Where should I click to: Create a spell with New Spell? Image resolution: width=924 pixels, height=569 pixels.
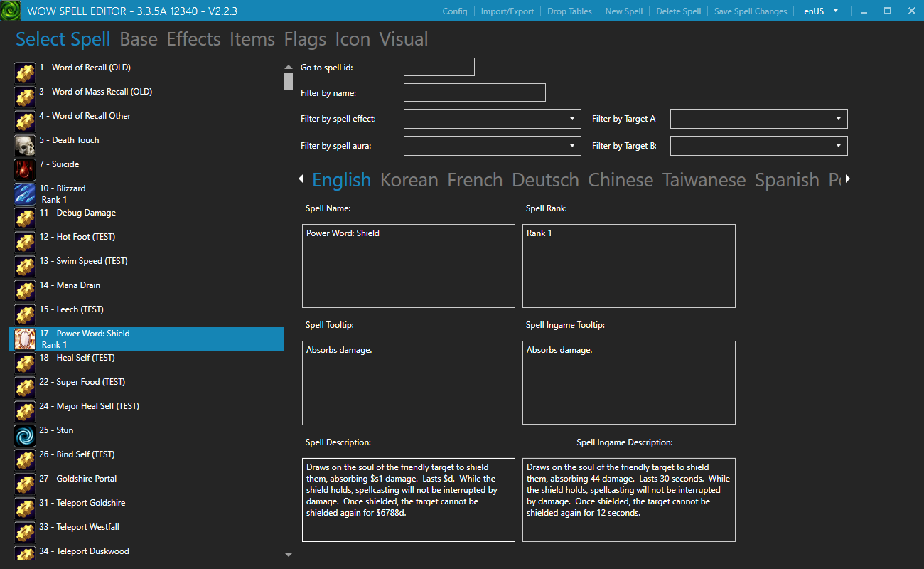[x=624, y=11]
